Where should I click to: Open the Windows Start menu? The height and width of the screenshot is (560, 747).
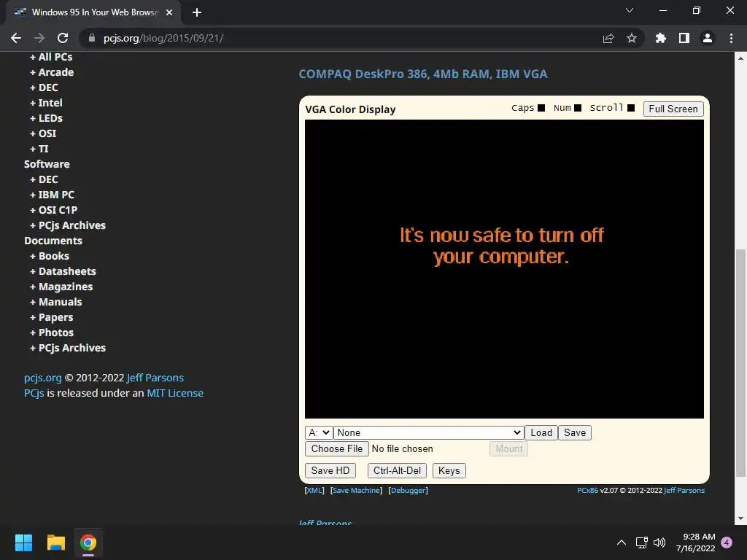23,542
